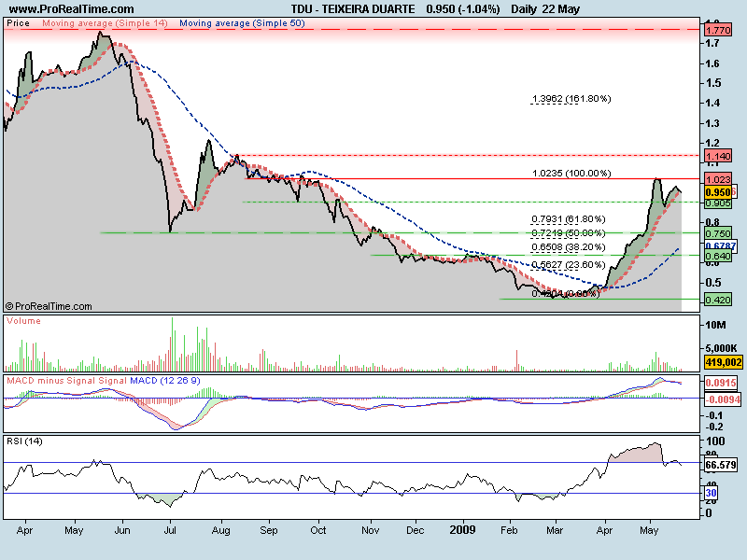The image size is (747, 560).
Task: Click the 1.5 price axis label
Action: [x=712, y=83]
